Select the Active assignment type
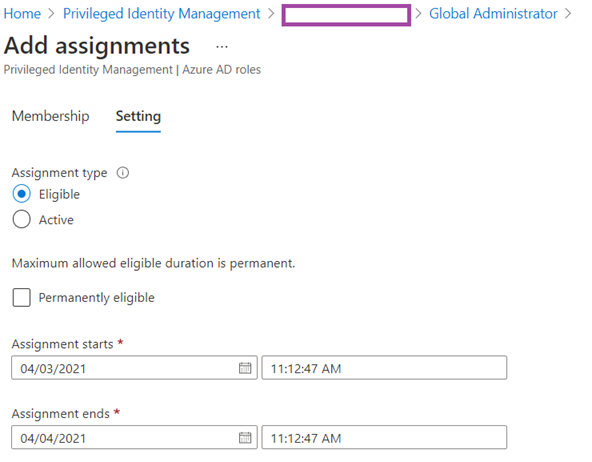Viewport: 592px width, 462px height. [22, 219]
